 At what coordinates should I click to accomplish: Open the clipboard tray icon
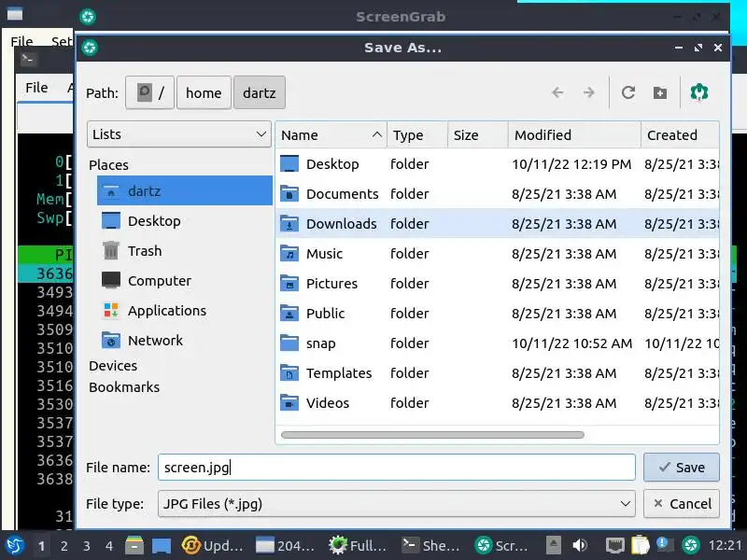[x=640, y=546]
